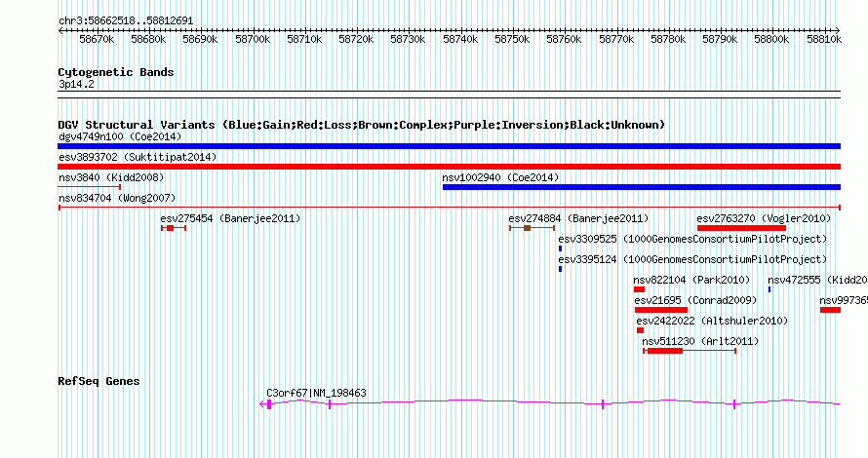Select the nsv511230 red variant glyph
The height and width of the screenshot is (458, 868).
click(x=690, y=351)
